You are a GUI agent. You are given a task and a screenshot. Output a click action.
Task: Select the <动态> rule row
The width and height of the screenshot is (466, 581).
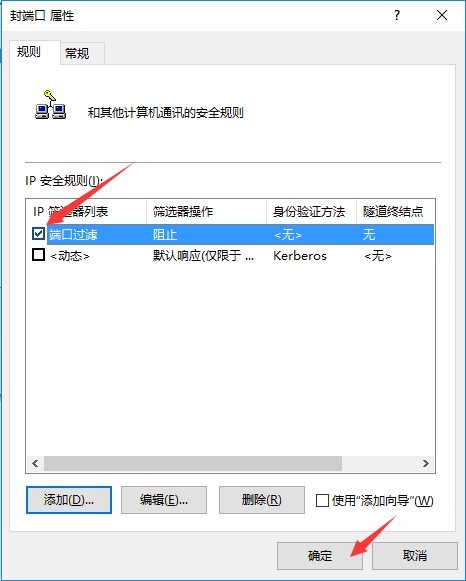click(x=230, y=255)
